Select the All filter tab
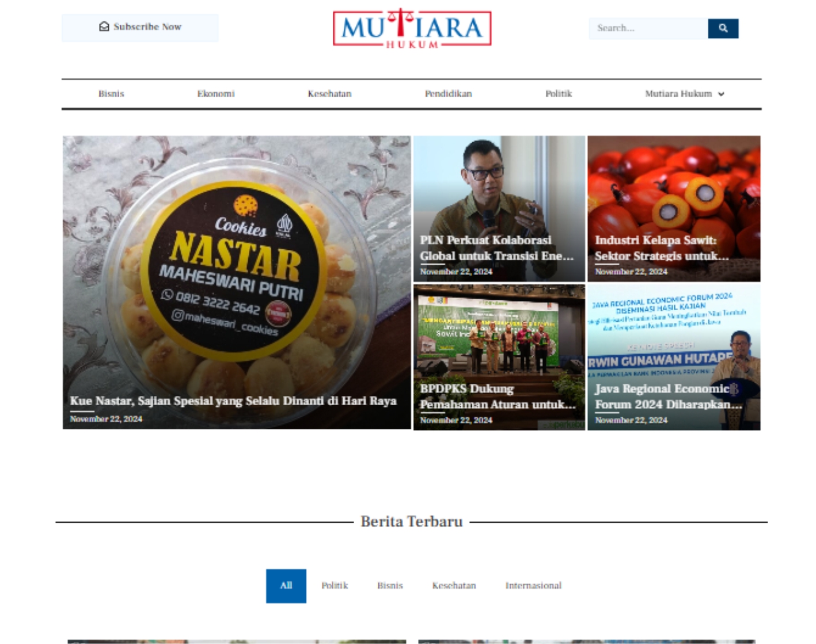This screenshot has height=644, width=816. (x=286, y=586)
